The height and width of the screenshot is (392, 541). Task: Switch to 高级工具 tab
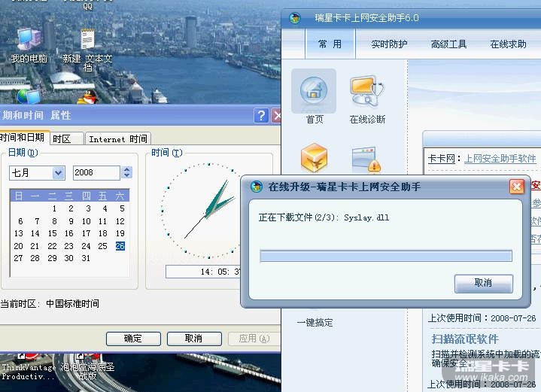pos(448,44)
